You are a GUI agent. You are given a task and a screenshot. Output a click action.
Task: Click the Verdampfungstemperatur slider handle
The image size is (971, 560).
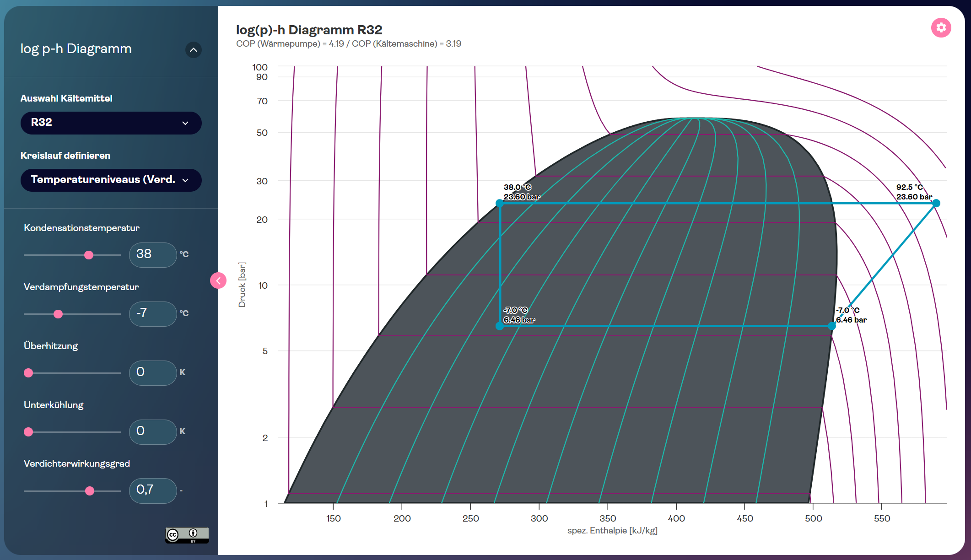coord(58,314)
